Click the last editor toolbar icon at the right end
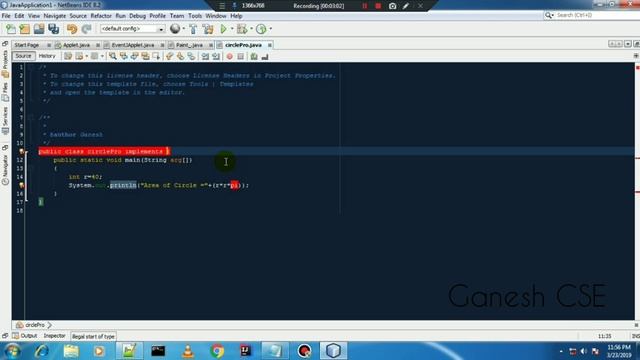 [265, 56]
